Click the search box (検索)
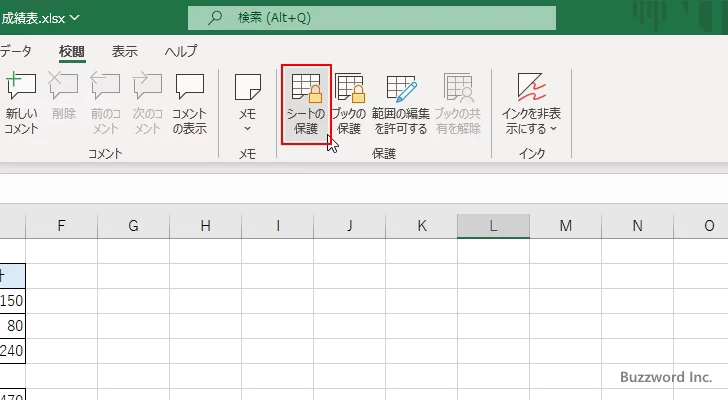728x400 pixels. click(x=371, y=18)
